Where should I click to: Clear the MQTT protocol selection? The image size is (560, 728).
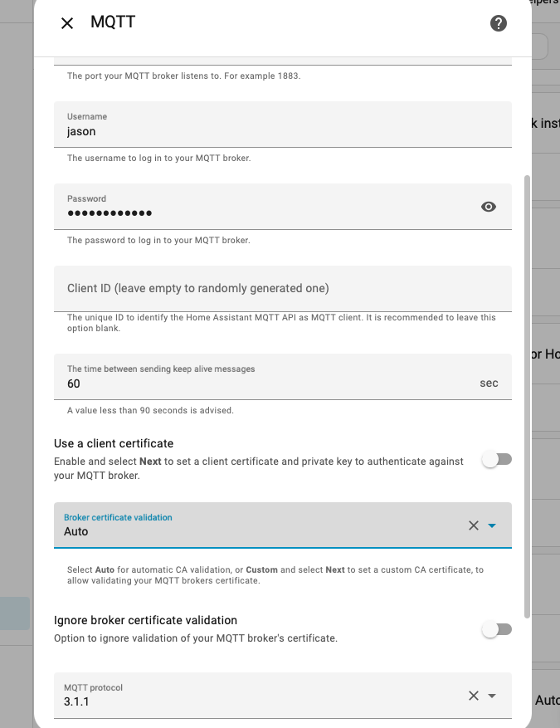474,696
